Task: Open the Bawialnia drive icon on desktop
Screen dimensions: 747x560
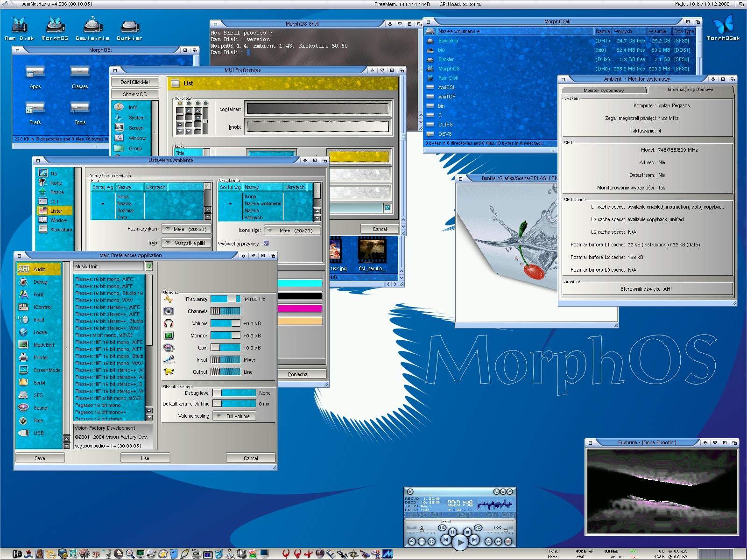Action: pyautogui.click(x=92, y=29)
